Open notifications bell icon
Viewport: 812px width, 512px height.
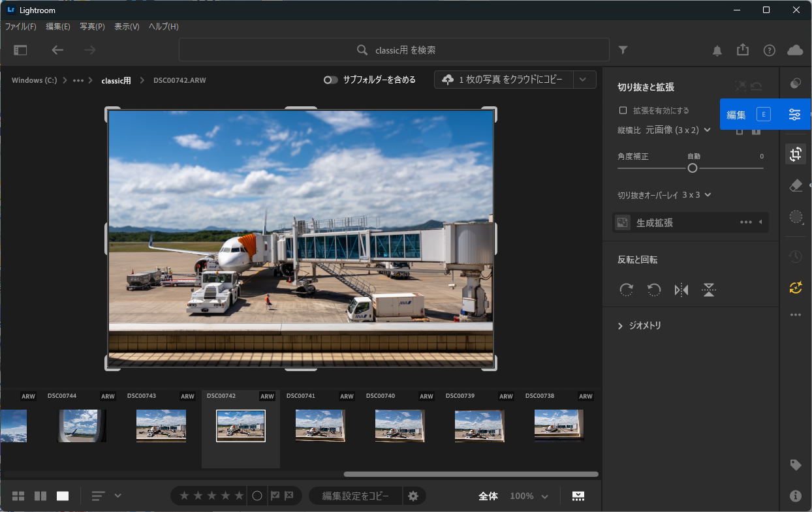pyautogui.click(x=717, y=50)
